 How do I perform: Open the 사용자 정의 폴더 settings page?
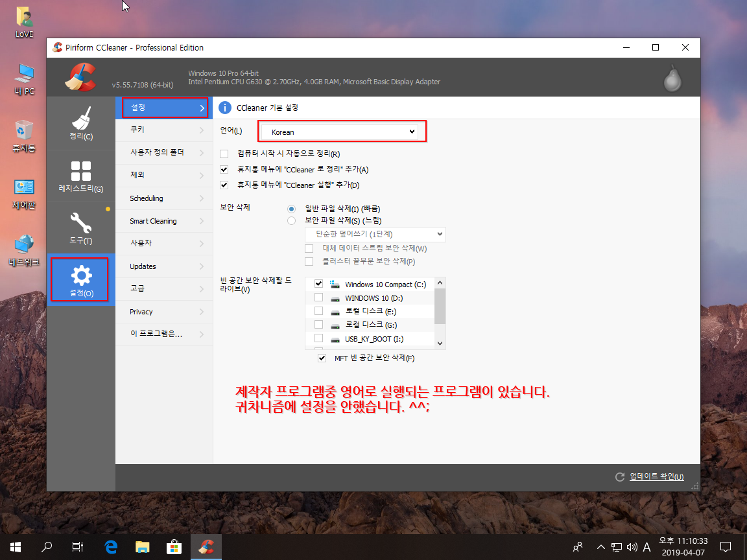(x=164, y=153)
